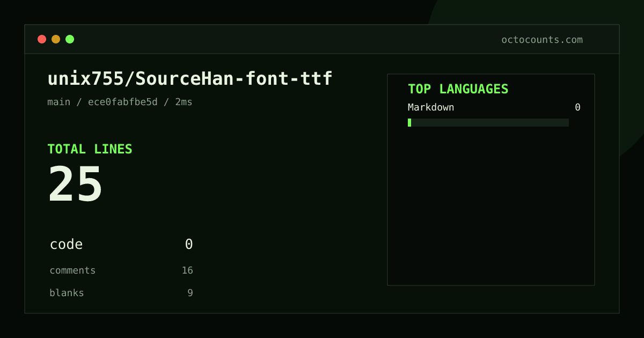This screenshot has width=644, height=338.
Task: Click the Markdown progress bar
Action: pyautogui.click(x=488, y=122)
